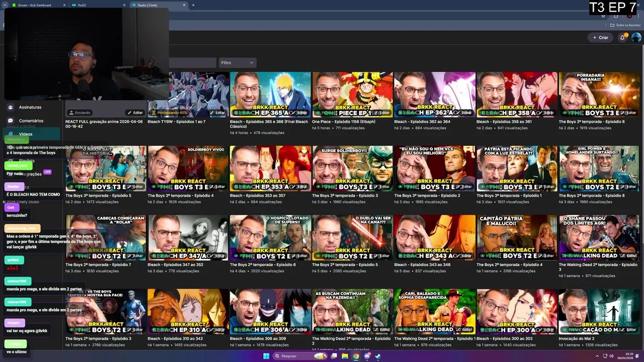Image resolution: width=644 pixels, height=362 pixels.
Task: Open the One Piece Episódio 1156 thumbnail
Action: point(352,94)
